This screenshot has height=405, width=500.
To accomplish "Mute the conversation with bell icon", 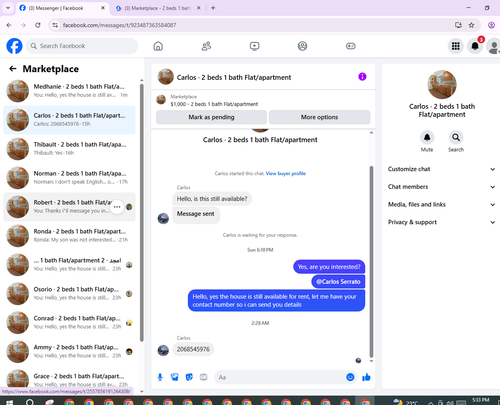I will click(x=427, y=137).
